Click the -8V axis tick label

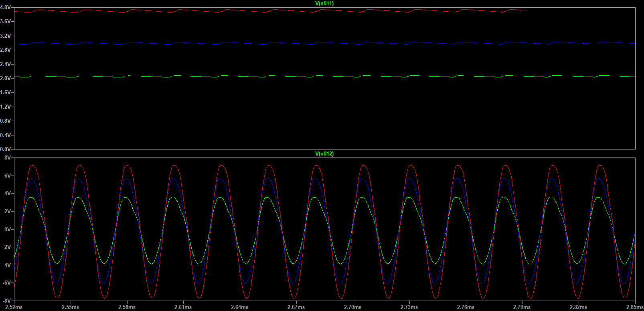pos(7,301)
